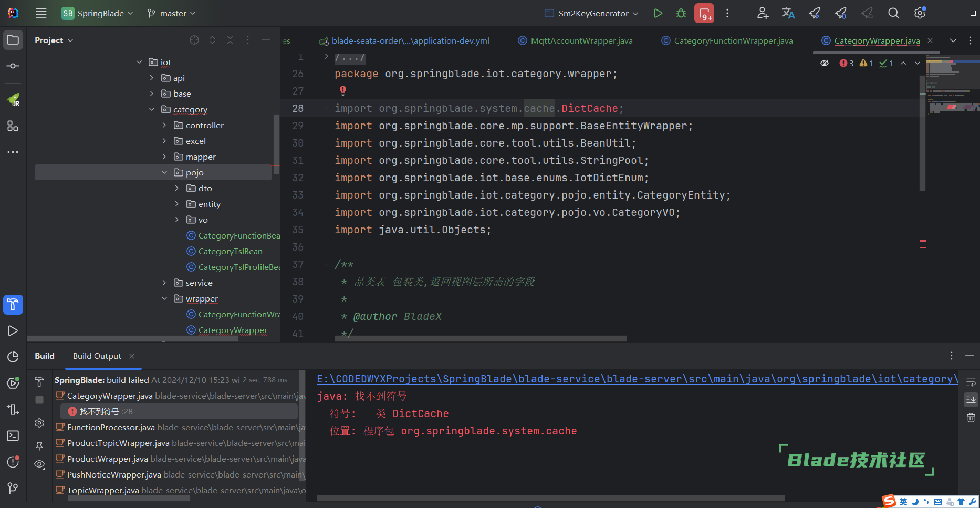Open Sm2KeyGenerator run configuration dropdown
The image size is (980, 508).
point(592,13)
